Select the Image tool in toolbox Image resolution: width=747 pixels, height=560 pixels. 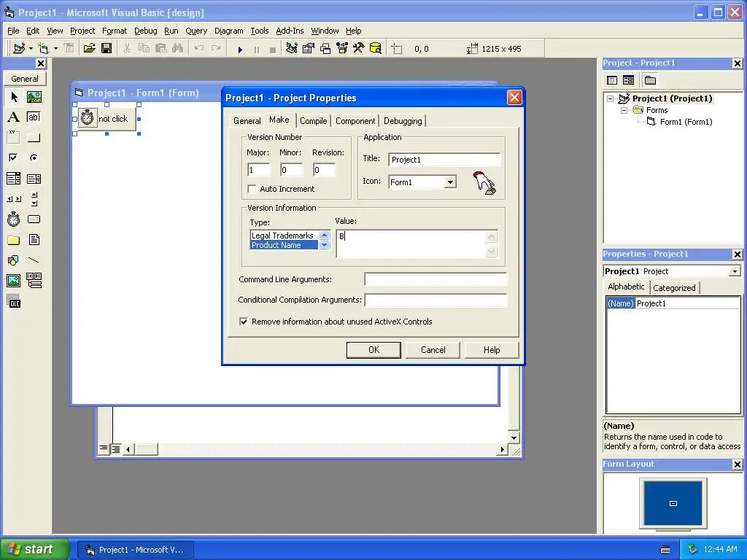[14, 281]
